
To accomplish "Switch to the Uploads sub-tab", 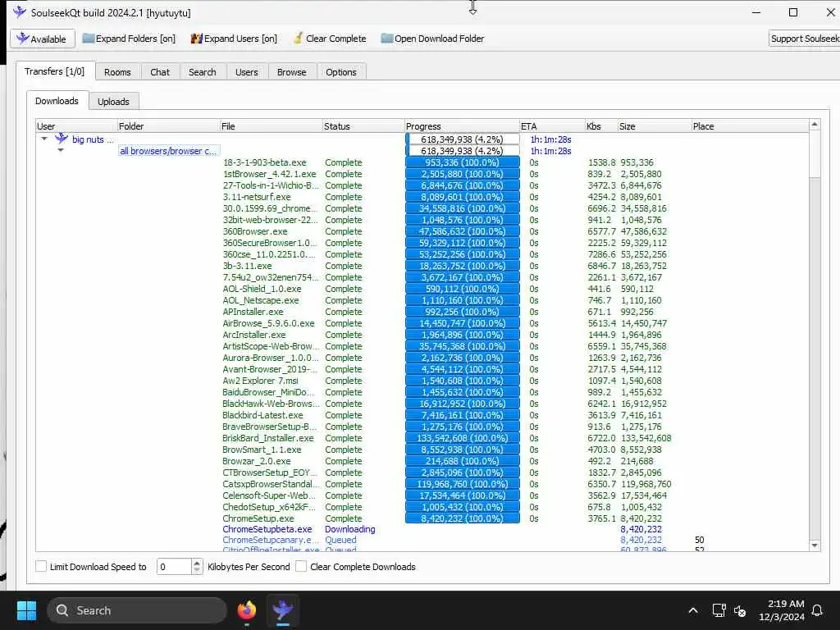I will tap(113, 101).
